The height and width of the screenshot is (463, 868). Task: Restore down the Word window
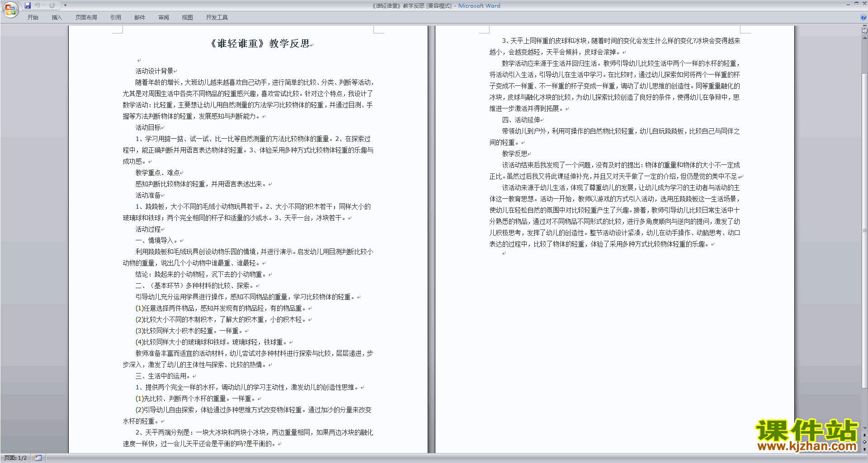pyautogui.click(x=856, y=4)
